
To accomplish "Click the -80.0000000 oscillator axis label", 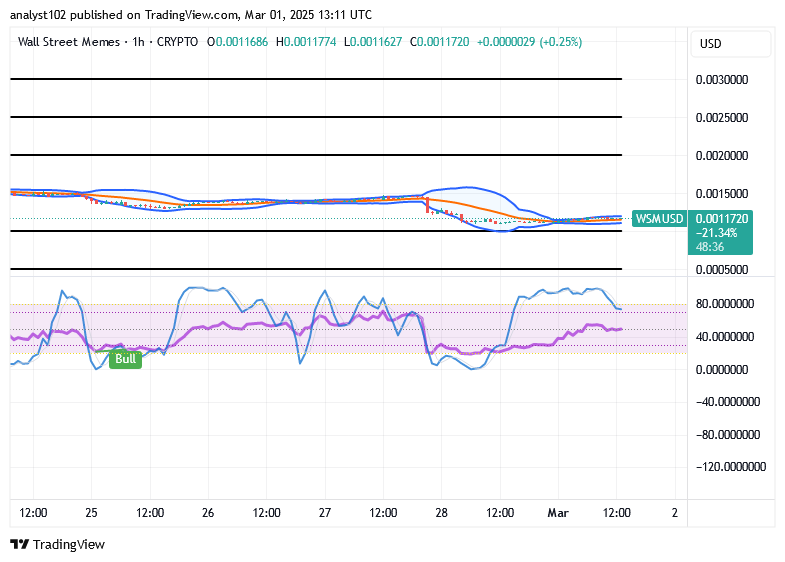I will pyautogui.click(x=728, y=435).
